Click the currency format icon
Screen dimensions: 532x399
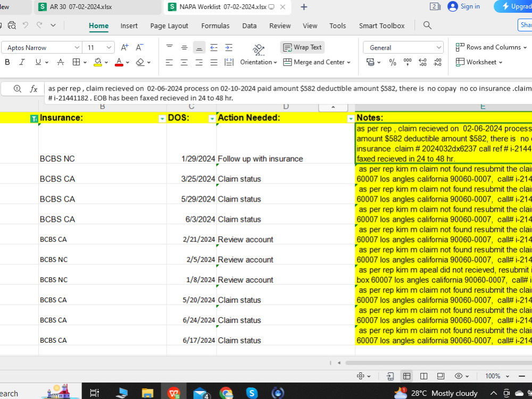coord(370,62)
